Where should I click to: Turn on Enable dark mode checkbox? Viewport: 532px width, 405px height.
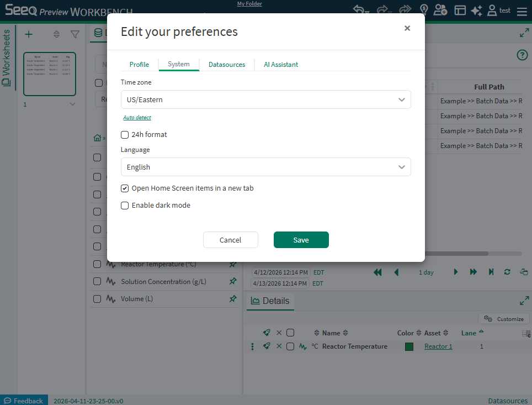(125, 206)
